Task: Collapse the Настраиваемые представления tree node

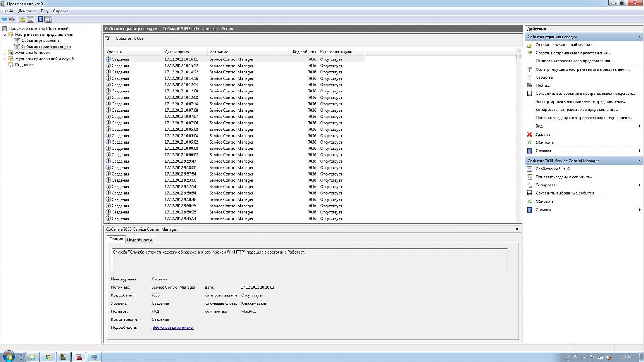Action: pos(5,35)
